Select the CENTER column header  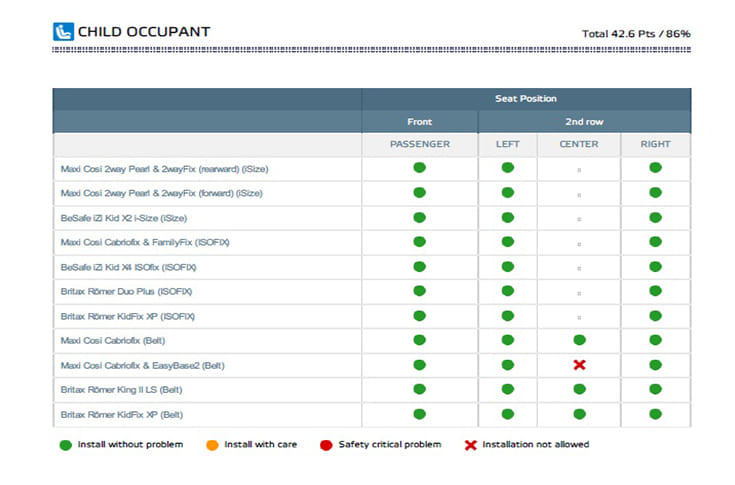(x=579, y=144)
